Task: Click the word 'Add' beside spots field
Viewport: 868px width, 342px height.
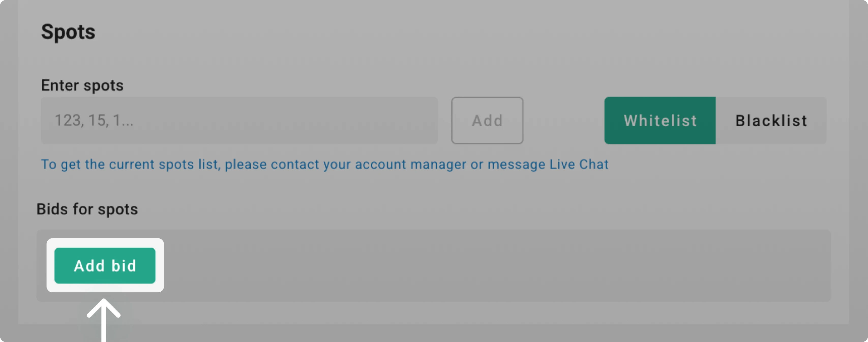Action: [x=487, y=120]
